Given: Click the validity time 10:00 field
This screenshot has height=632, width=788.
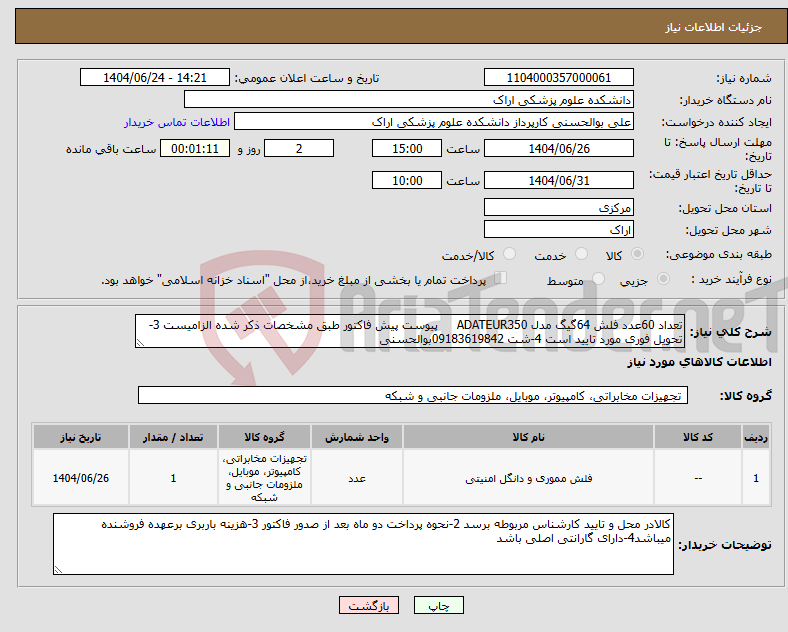Looking at the screenshot, I should pos(407,180).
